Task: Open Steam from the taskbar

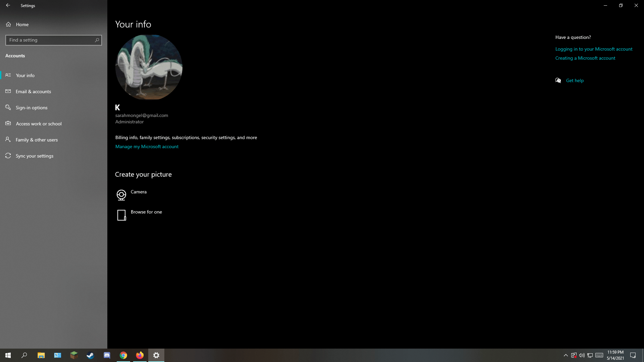Action: pyautogui.click(x=90, y=355)
